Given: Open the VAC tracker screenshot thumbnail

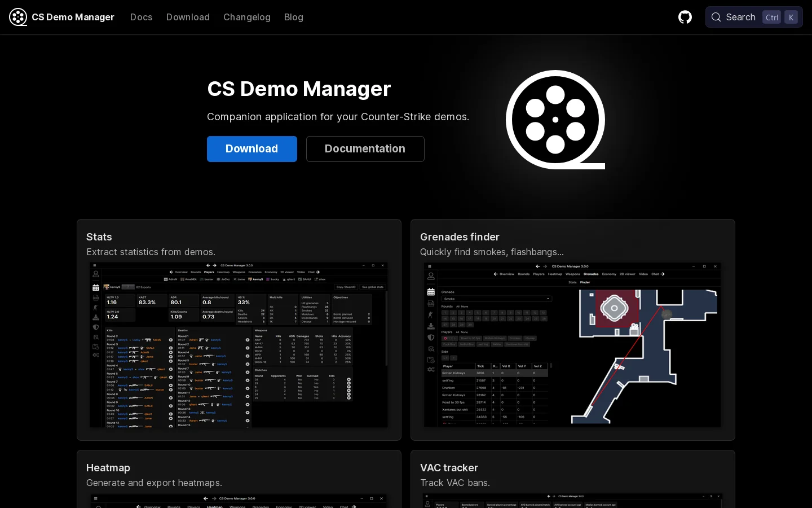Looking at the screenshot, I should tap(573, 501).
